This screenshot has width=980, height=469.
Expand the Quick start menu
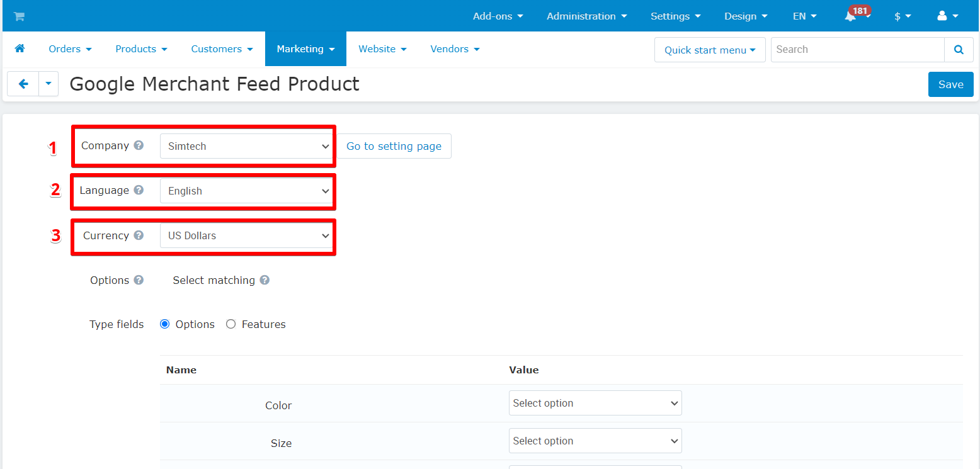(x=710, y=50)
